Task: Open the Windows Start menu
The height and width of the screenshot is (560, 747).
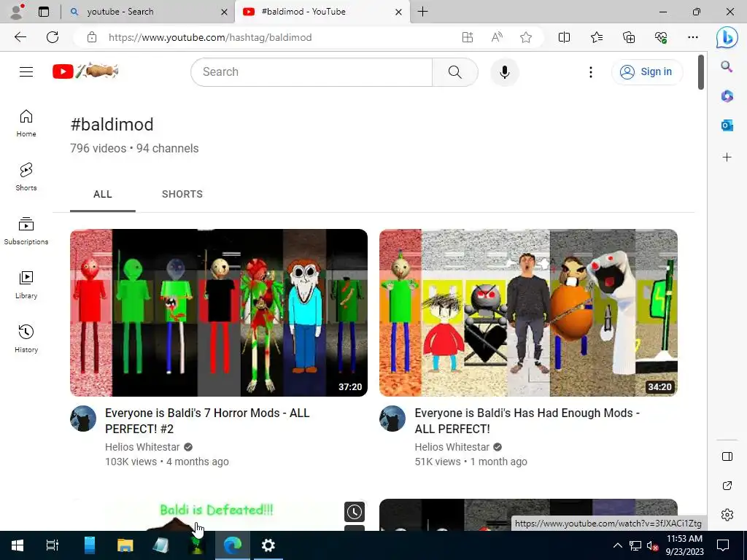Action: (18, 545)
